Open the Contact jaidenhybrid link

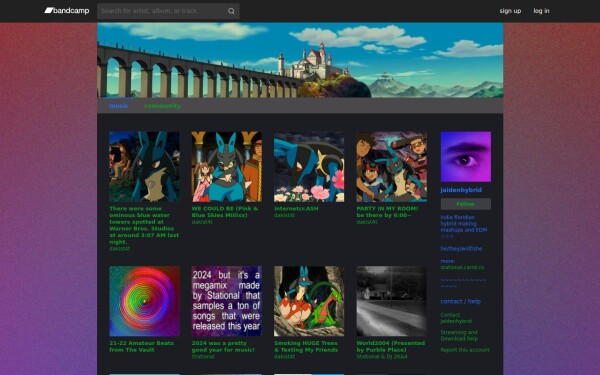point(456,318)
